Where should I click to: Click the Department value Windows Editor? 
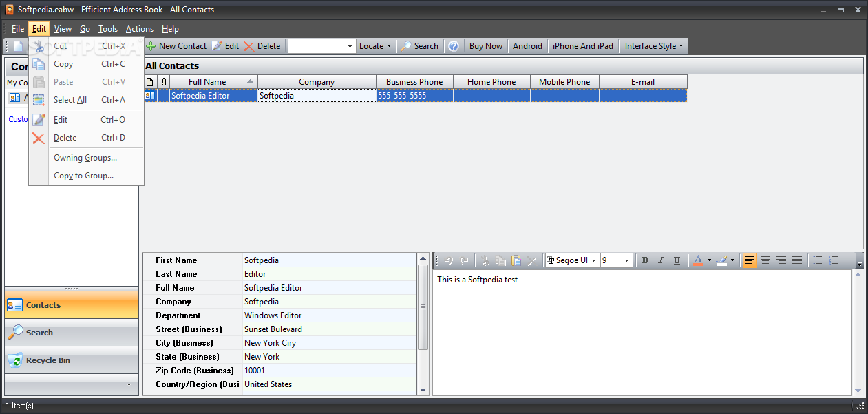click(273, 315)
